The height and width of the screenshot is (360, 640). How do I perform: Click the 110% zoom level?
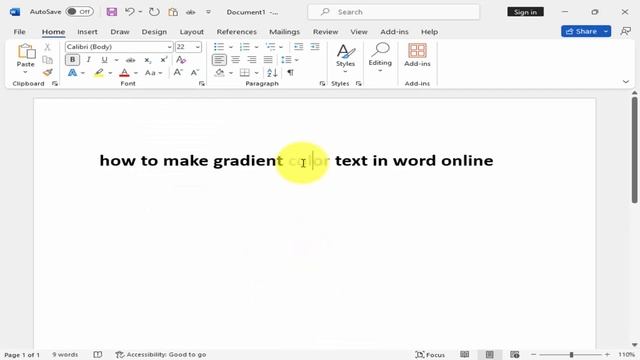[x=627, y=354]
